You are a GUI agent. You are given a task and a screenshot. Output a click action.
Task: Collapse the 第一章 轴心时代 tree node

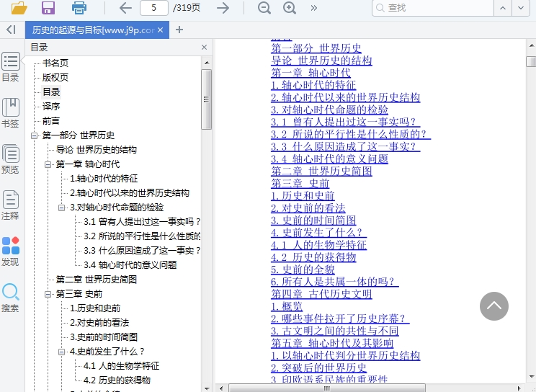48,164
